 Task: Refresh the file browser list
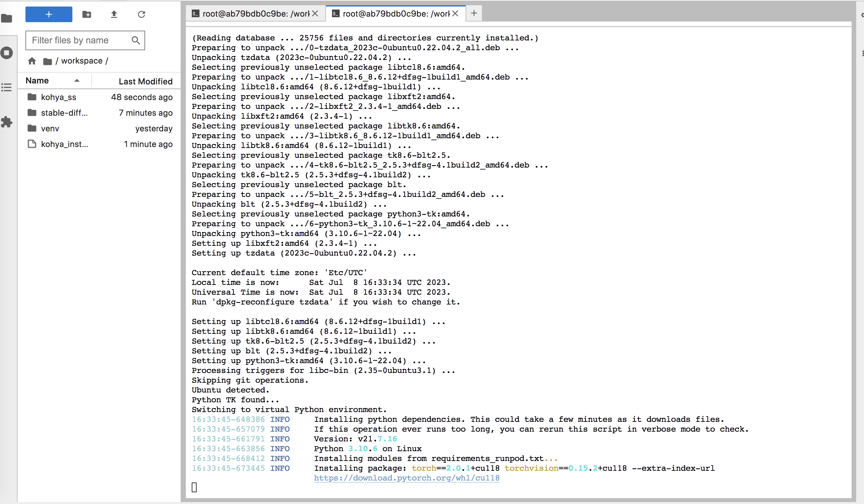[x=142, y=14]
